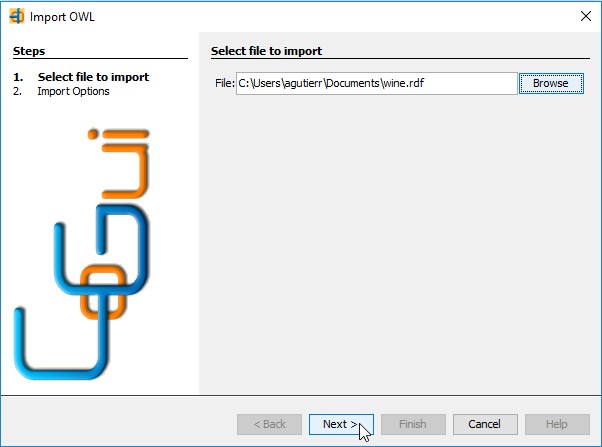This screenshot has height=447, width=602.
Task: Go to the Next wizard step
Action: coord(341,424)
